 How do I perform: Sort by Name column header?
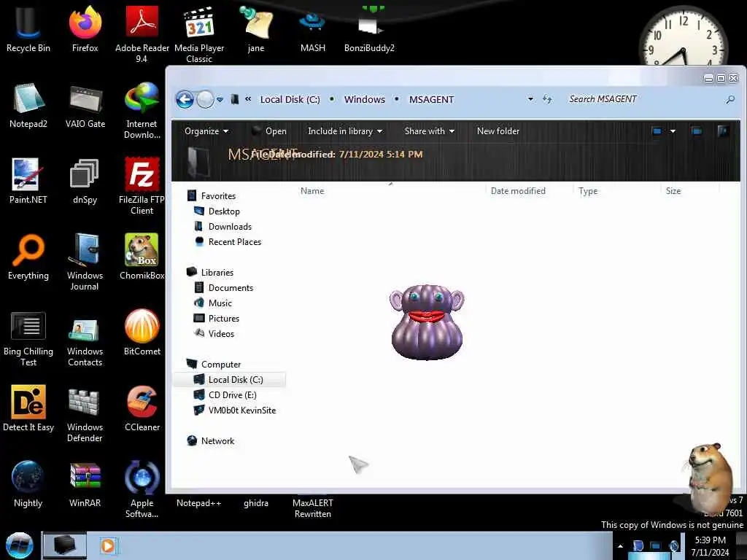[x=391, y=191]
